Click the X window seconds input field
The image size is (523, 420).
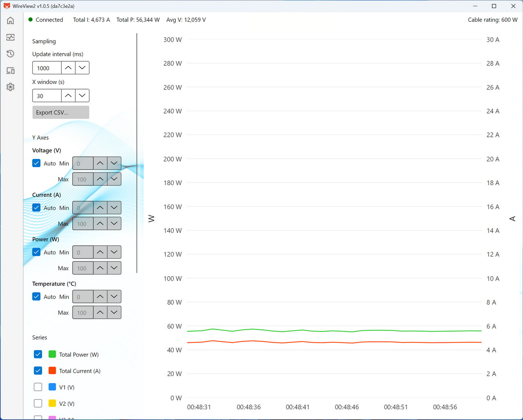click(x=47, y=96)
